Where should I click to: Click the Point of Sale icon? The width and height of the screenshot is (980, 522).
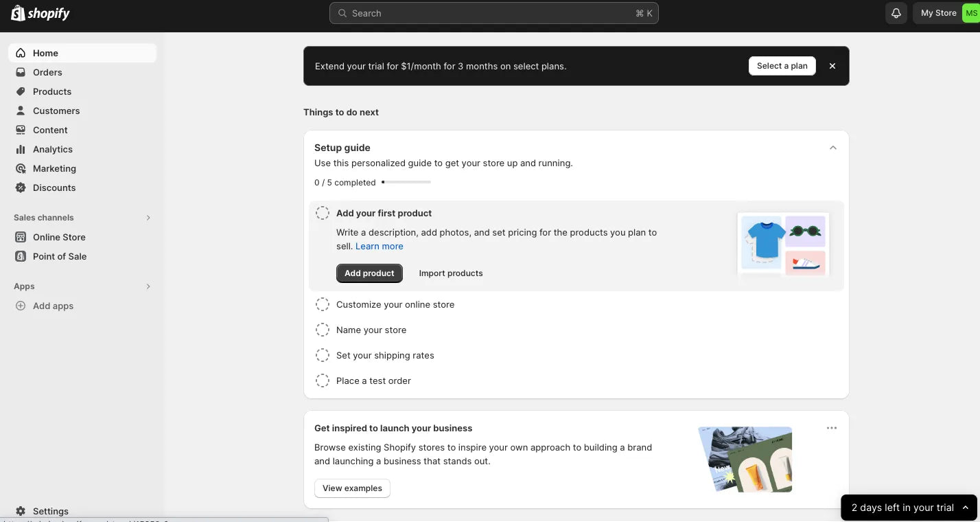pyautogui.click(x=21, y=256)
